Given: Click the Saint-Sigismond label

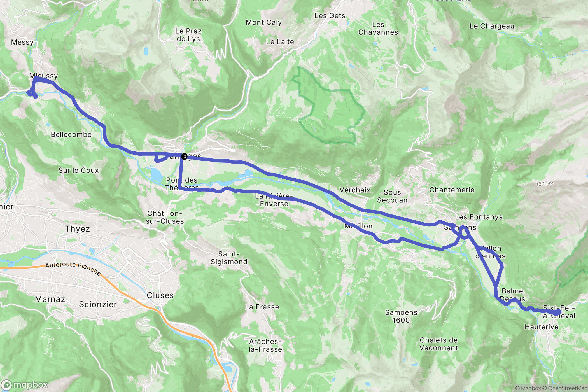Looking at the screenshot, I should pos(229,258).
